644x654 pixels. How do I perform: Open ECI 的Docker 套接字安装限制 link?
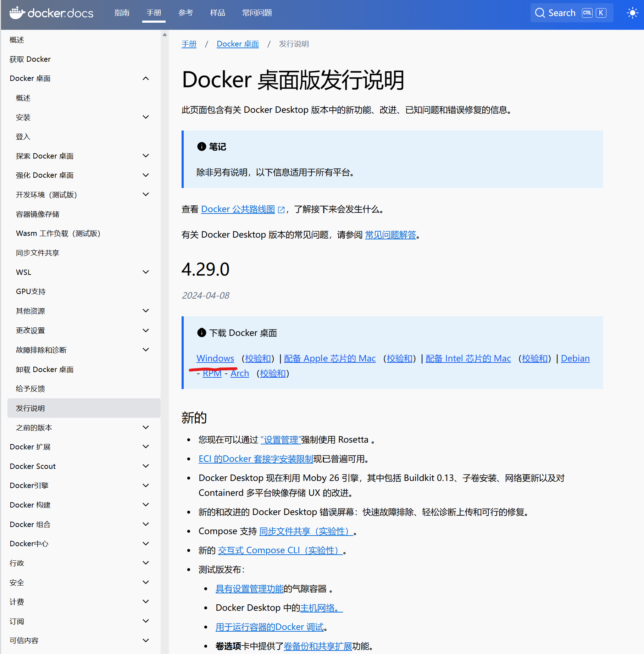pyautogui.click(x=256, y=459)
